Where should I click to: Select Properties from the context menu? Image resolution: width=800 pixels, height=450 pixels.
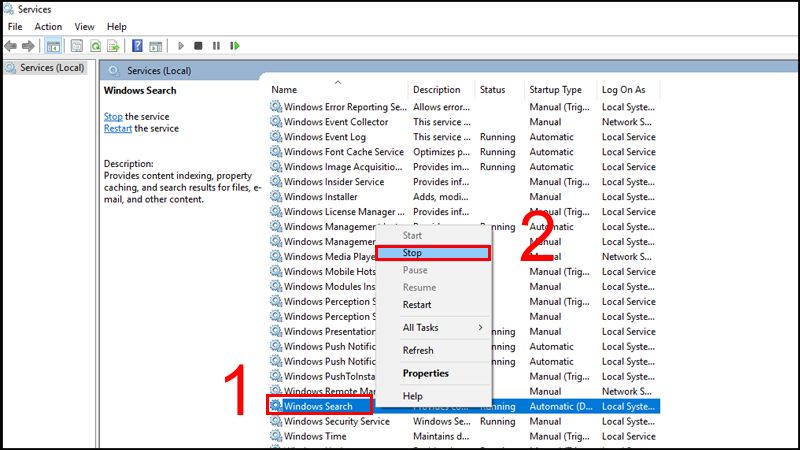pyautogui.click(x=425, y=373)
